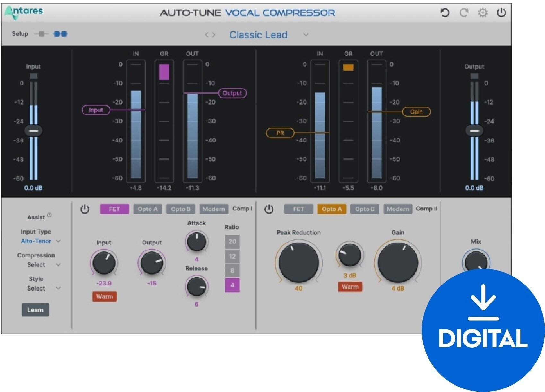Choose FET type for Comp I
Screen dimensions: 545x392
point(115,209)
